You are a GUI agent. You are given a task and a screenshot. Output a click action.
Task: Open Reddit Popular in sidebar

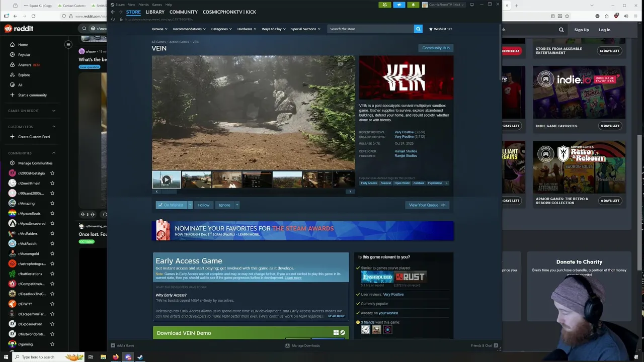pyautogui.click(x=24, y=55)
